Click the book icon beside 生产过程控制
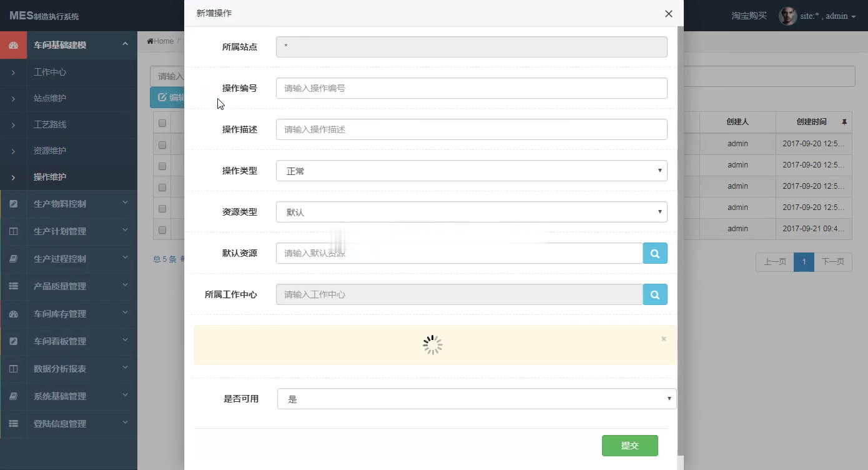 pos(13,259)
